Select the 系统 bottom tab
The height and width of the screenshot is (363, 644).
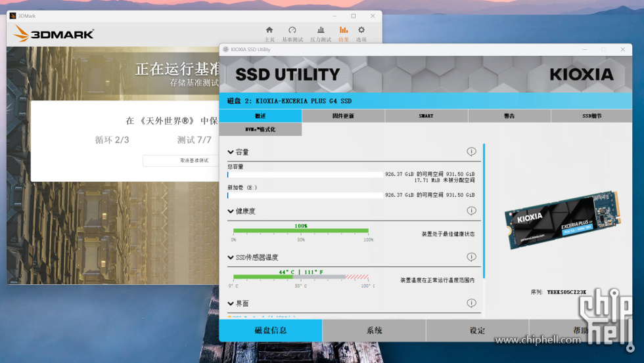click(x=374, y=330)
